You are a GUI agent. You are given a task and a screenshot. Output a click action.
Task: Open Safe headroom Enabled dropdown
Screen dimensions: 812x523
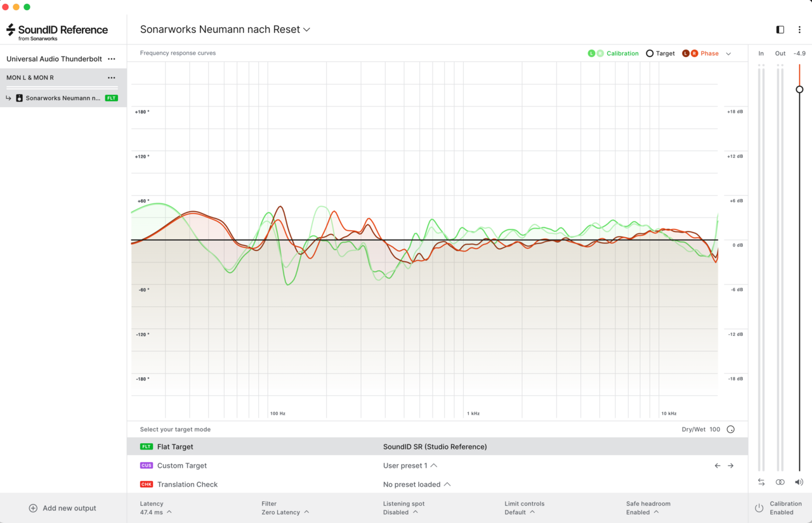point(642,512)
